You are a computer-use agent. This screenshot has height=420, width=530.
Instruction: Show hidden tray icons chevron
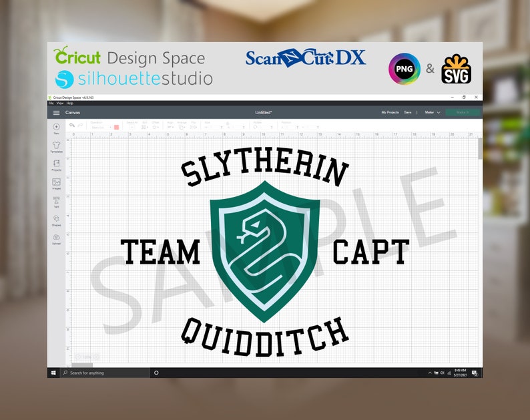pyautogui.click(x=430, y=373)
